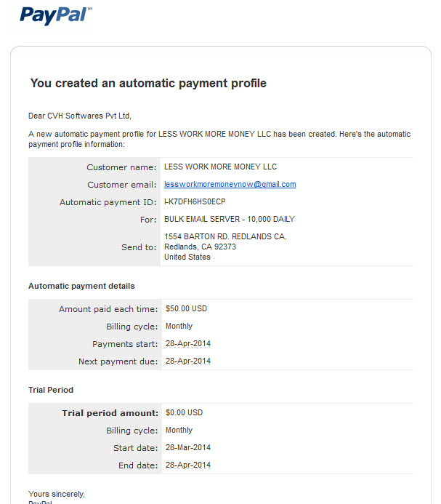Viewport: 441px width, 504px height.
Task: Click the Redlands, CA 92373 line
Action: pos(200,247)
